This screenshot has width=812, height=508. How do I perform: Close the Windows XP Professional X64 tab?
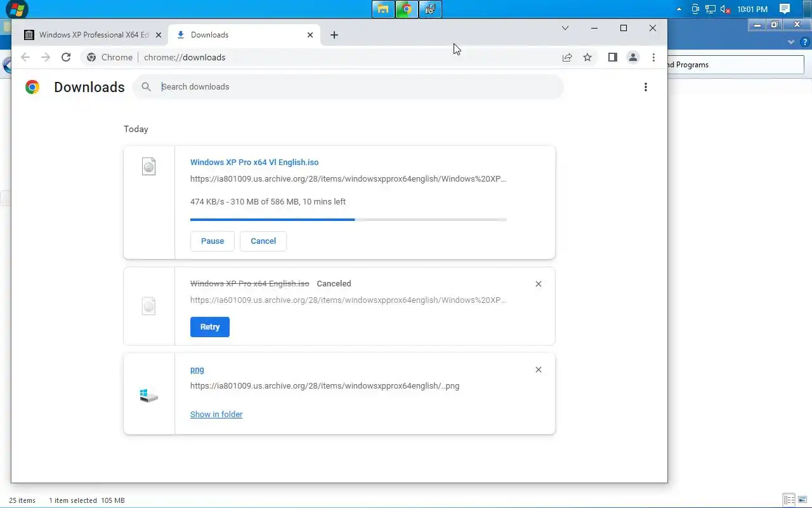(x=159, y=35)
